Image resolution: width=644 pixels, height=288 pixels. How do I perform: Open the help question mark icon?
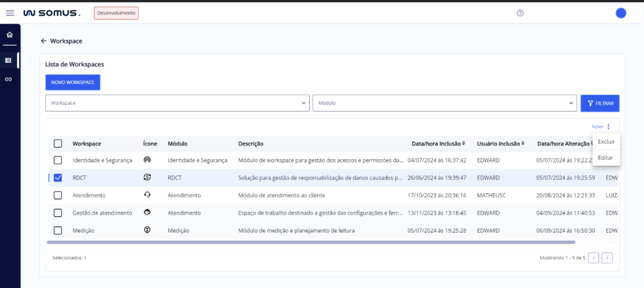point(520,13)
